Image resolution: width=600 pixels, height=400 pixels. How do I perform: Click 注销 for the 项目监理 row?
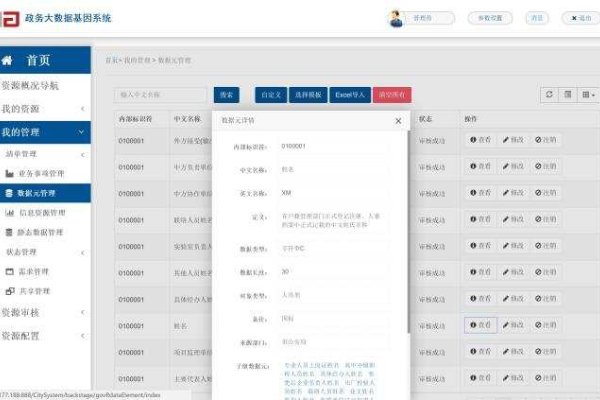(x=546, y=351)
